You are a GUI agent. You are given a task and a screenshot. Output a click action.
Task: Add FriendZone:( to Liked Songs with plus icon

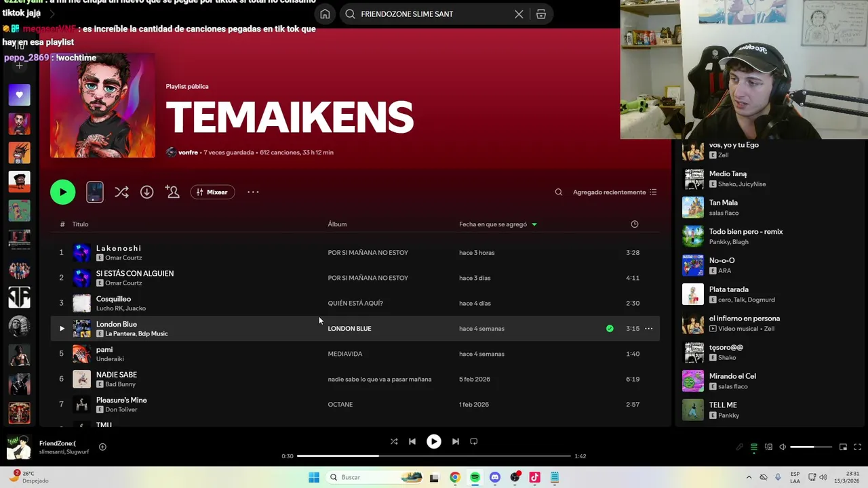click(x=102, y=447)
